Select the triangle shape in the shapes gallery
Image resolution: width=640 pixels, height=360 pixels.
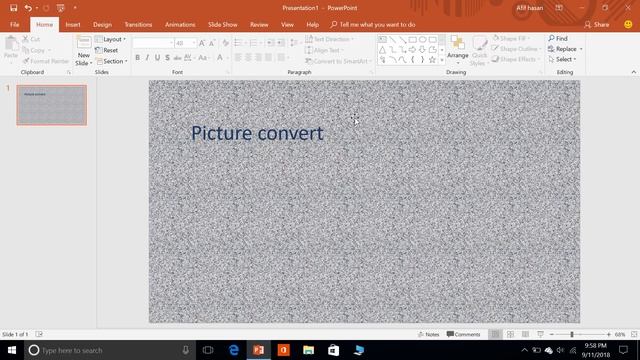[x=382, y=50]
